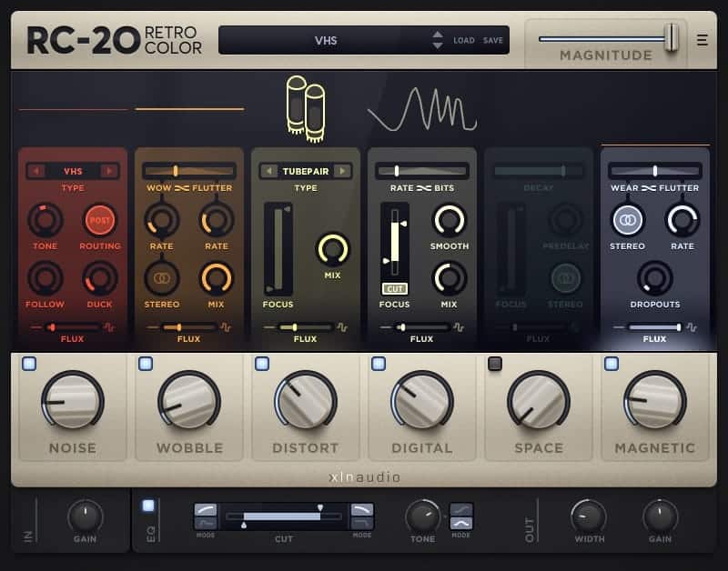Toggle the Wobble module power button
728x571 pixels.
(146, 364)
